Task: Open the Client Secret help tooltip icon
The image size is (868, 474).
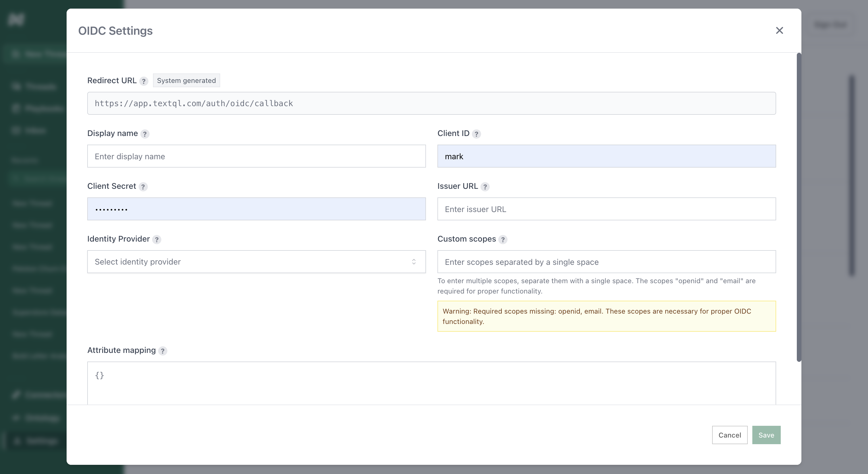Action: [x=143, y=187]
